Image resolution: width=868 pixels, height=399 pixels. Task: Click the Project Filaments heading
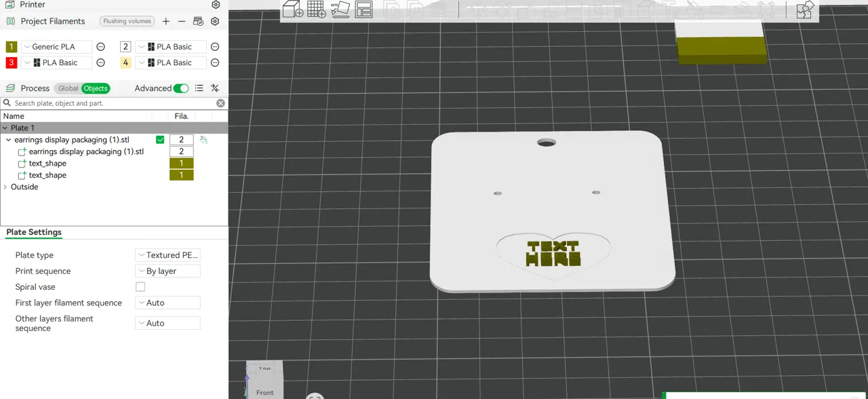[53, 21]
